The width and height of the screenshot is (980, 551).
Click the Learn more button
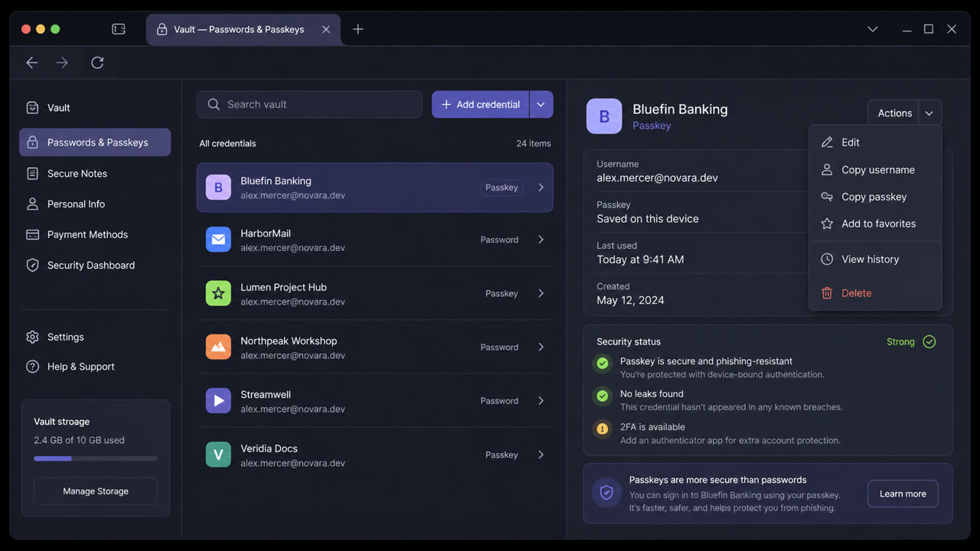click(903, 494)
